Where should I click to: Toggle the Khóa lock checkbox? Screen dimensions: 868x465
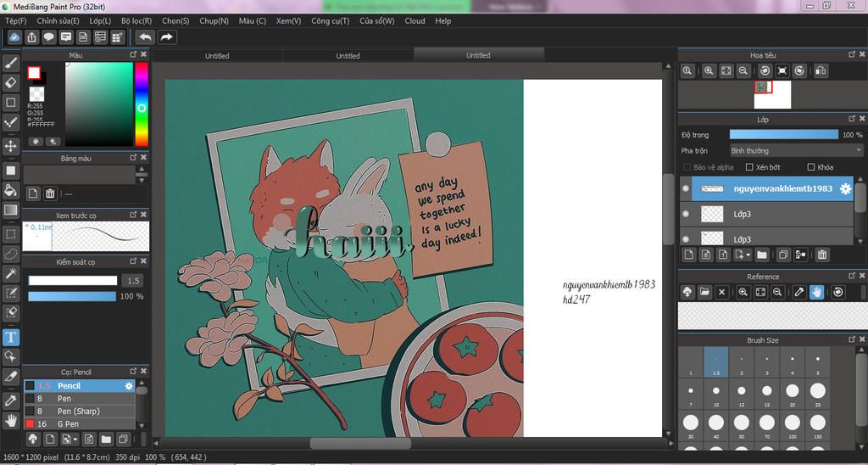click(x=811, y=167)
